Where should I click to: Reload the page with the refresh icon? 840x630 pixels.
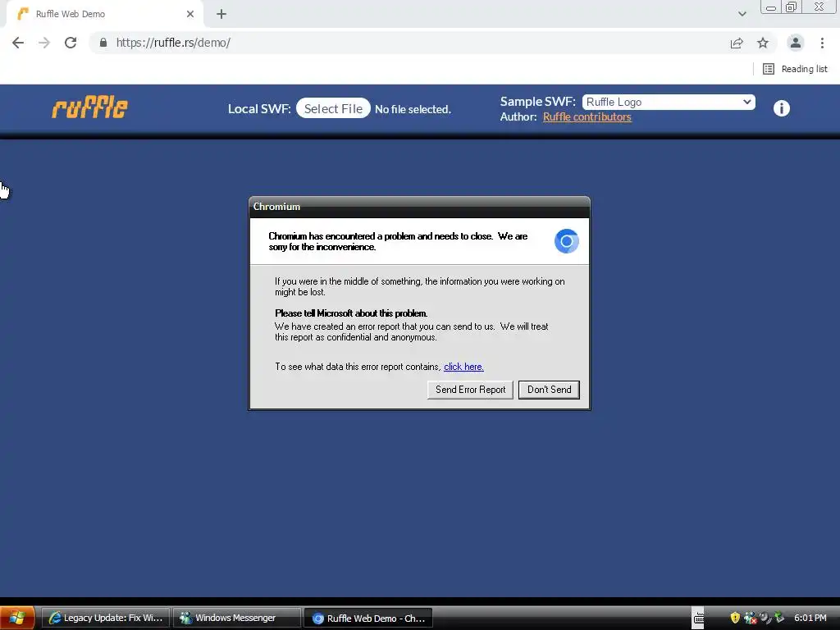click(x=71, y=43)
